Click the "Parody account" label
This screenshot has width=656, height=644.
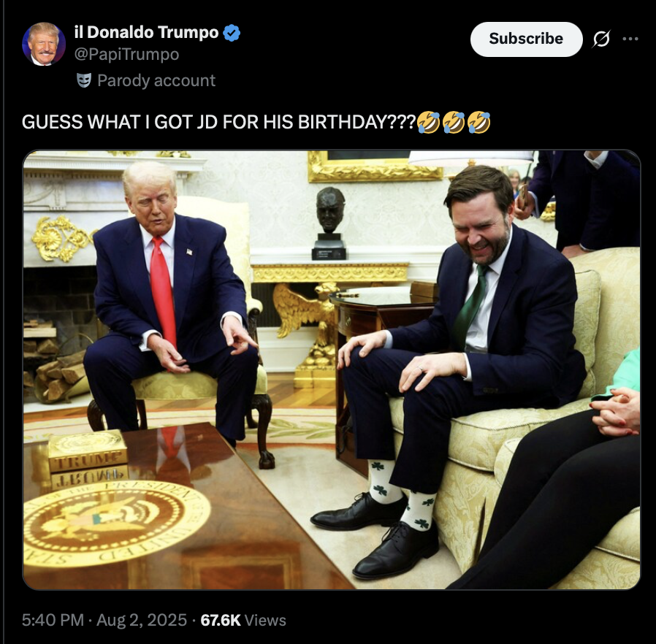tap(156, 80)
